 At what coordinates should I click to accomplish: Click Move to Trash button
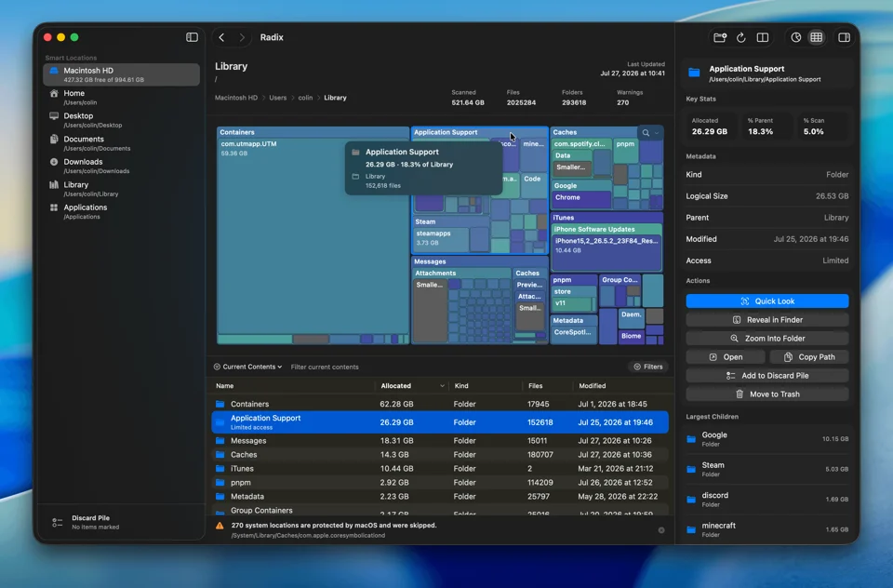(x=767, y=394)
